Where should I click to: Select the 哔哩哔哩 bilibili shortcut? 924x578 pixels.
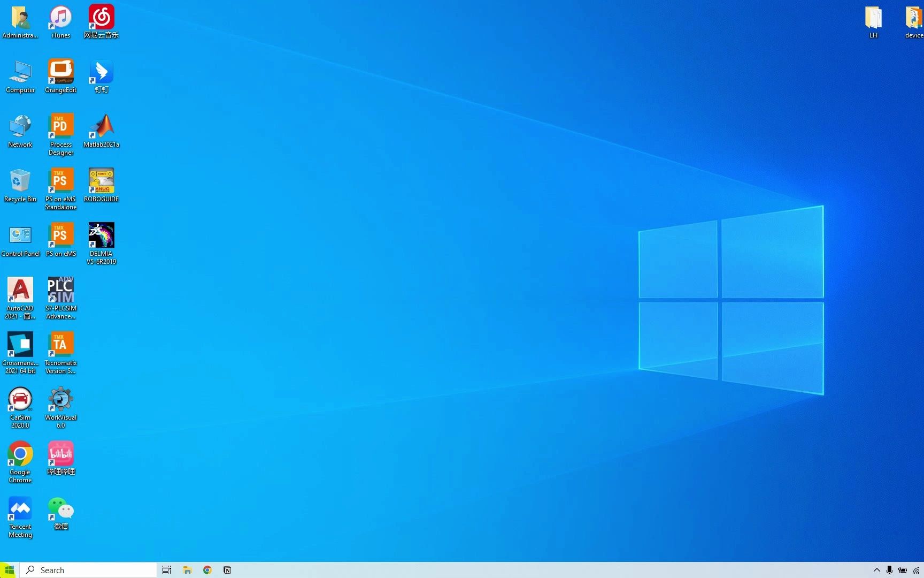click(60, 459)
